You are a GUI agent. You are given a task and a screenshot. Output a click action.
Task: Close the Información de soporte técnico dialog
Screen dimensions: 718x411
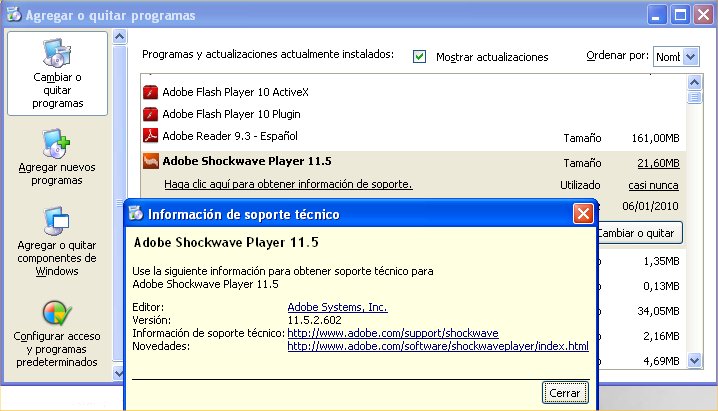point(583,214)
